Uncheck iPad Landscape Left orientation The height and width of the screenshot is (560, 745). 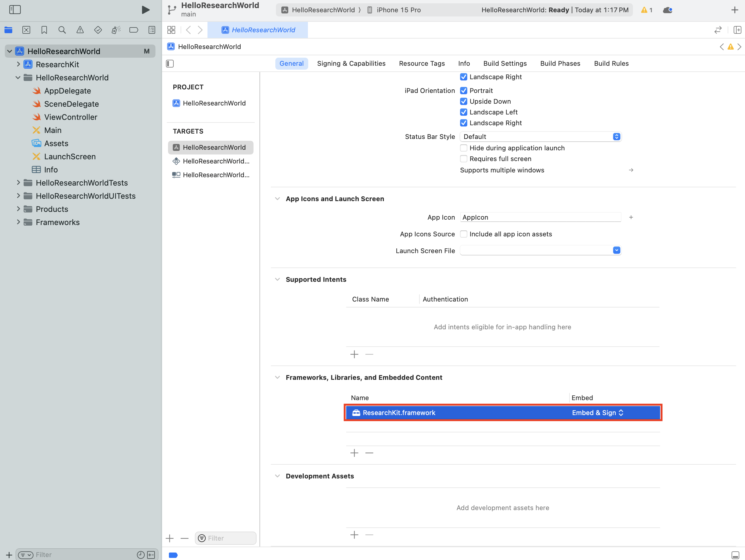tap(463, 112)
